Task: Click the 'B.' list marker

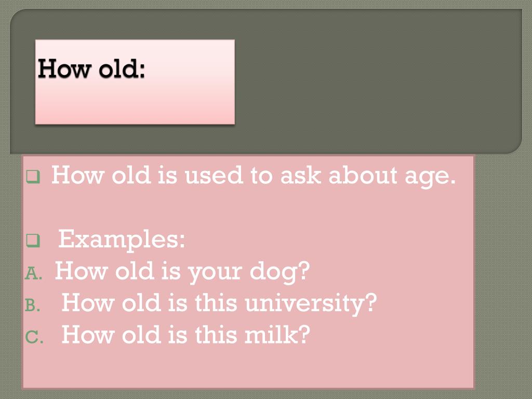Action: [33, 304]
